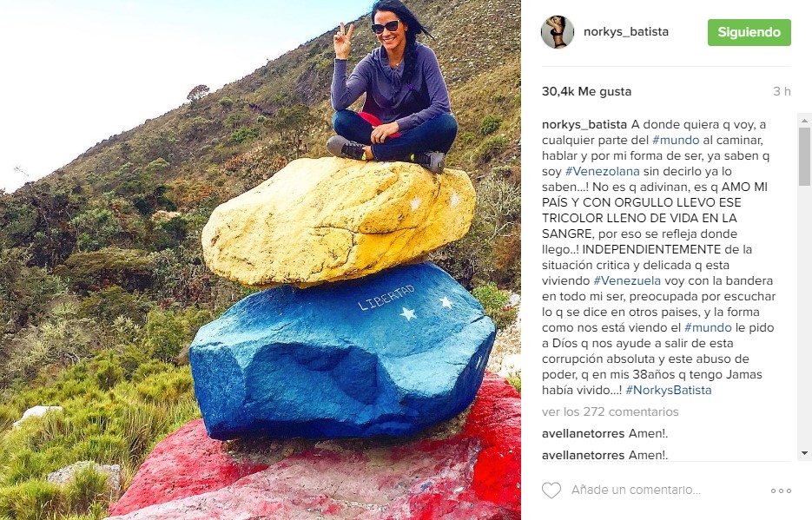Open the three-dots more options menu
The width and height of the screenshot is (812, 520).
pos(781,490)
